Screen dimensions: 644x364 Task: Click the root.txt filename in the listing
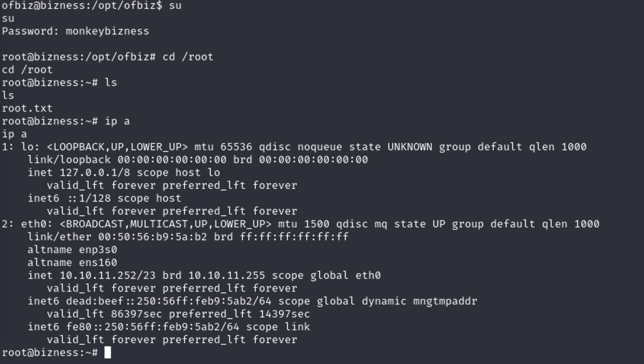point(27,108)
